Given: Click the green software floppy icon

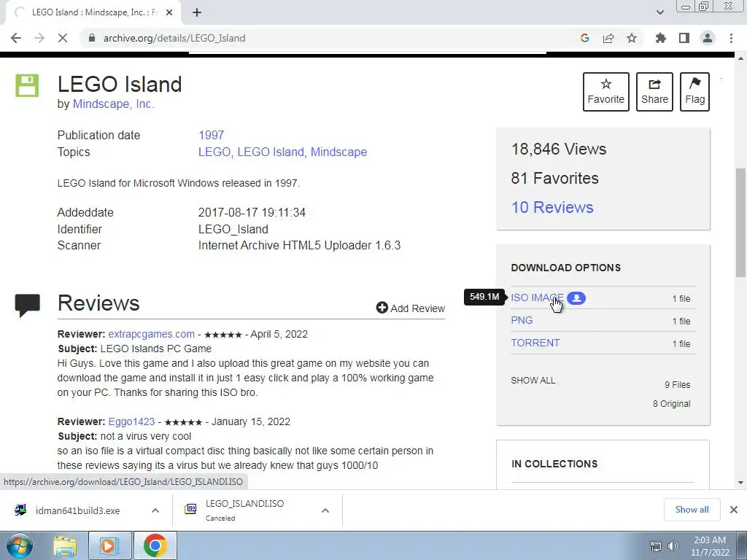Looking at the screenshot, I should click(x=27, y=85).
